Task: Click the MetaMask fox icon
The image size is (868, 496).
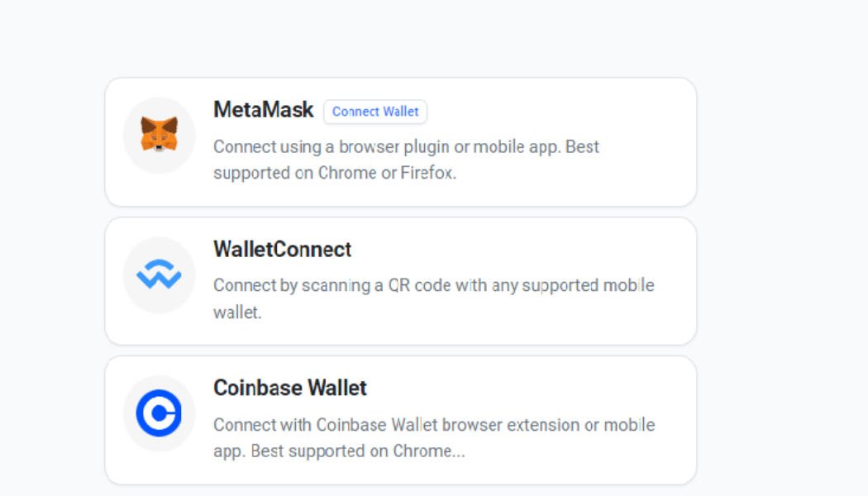Action: point(159,135)
